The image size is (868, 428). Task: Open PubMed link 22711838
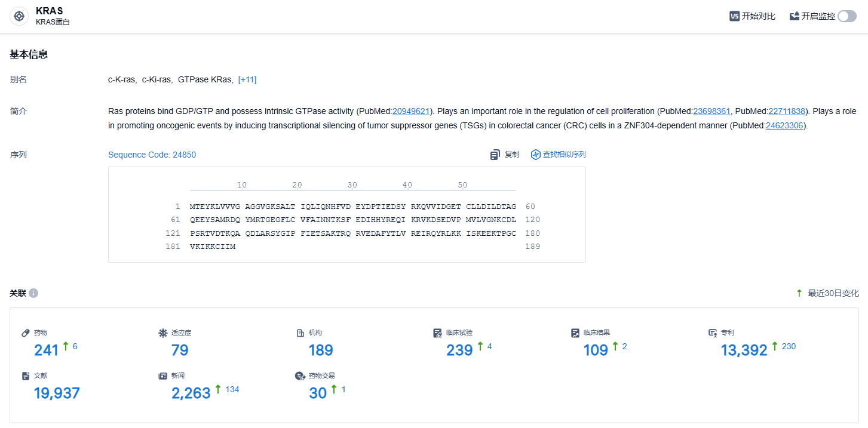(x=787, y=111)
